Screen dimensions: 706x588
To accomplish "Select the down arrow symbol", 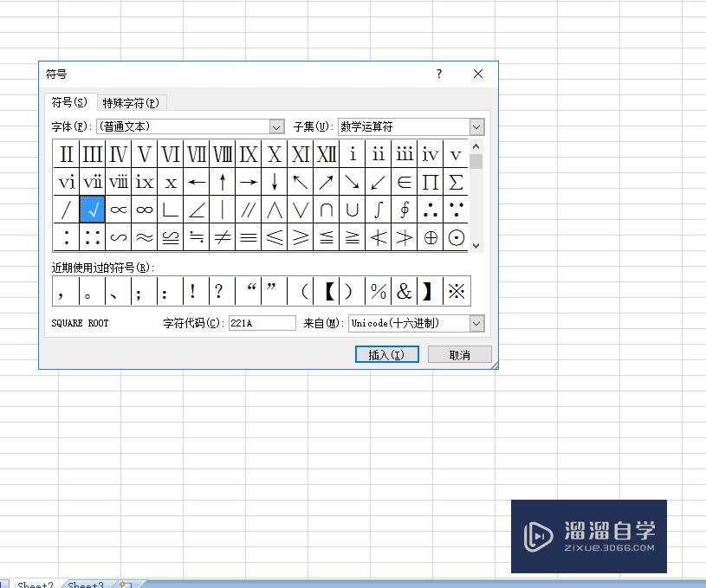I will point(275,182).
